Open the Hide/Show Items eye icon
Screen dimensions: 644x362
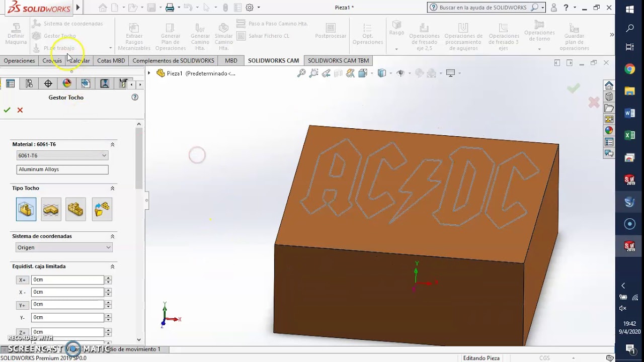click(x=400, y=73)
